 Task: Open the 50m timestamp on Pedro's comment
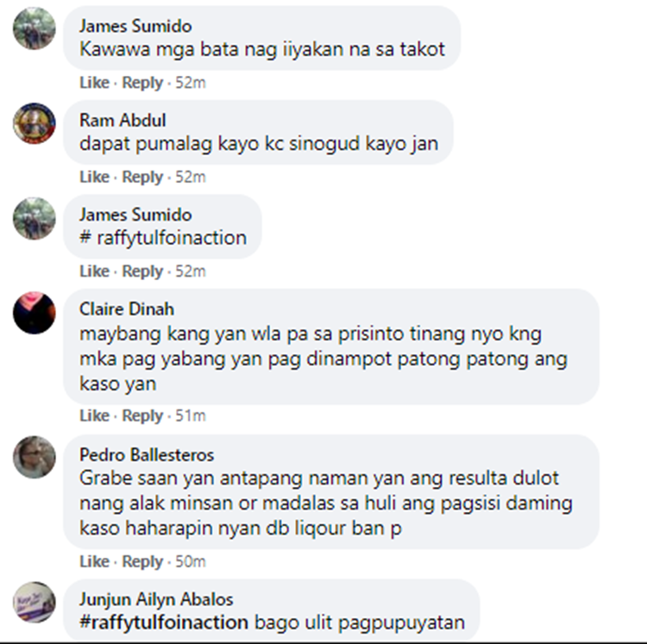point(191,561)
